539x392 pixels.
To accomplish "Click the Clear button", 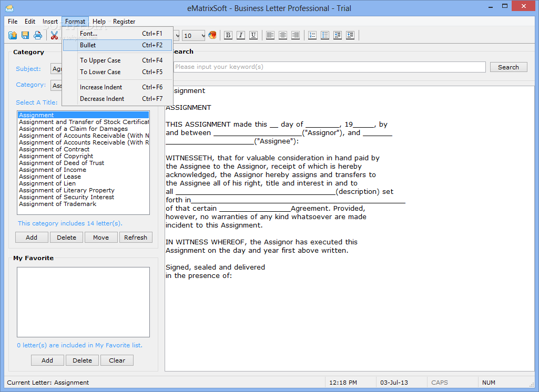I will click(x=117, y=360).
